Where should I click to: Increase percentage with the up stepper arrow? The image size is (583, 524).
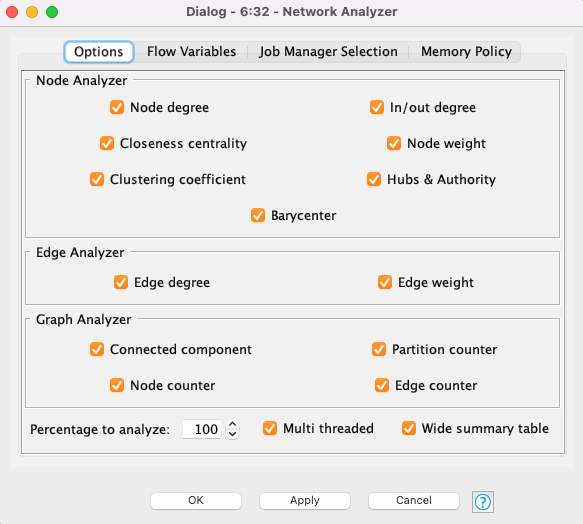tap(233, 424)
